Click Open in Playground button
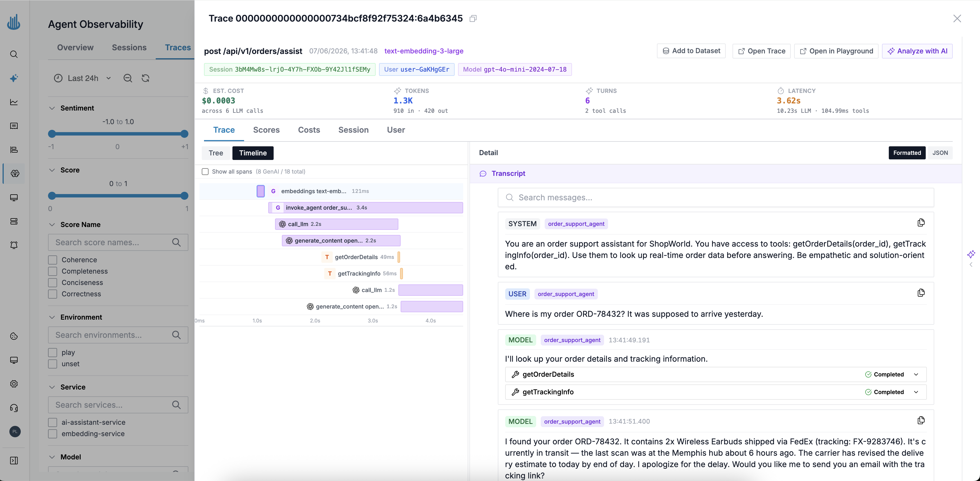This screenshot has width=980, height=481. 836,51
